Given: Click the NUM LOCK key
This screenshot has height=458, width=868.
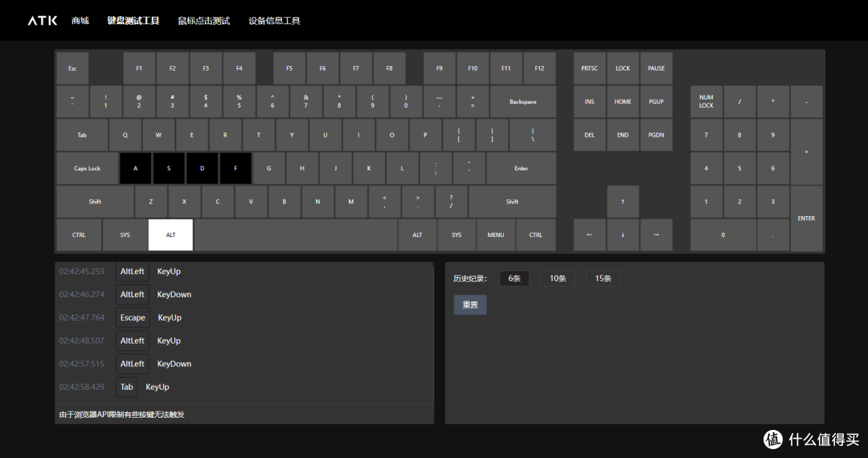Looking at the screenshot, I should tap(706, 102).
